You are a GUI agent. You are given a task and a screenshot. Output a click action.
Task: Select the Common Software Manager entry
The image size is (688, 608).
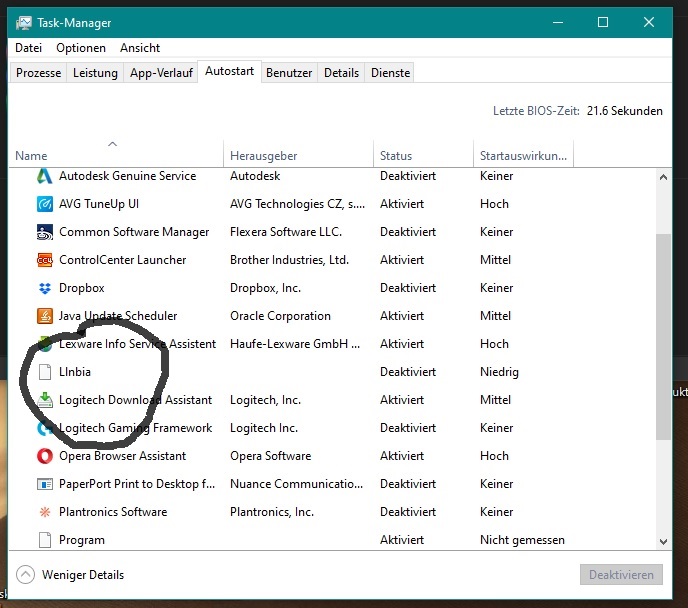coord(134,232)
